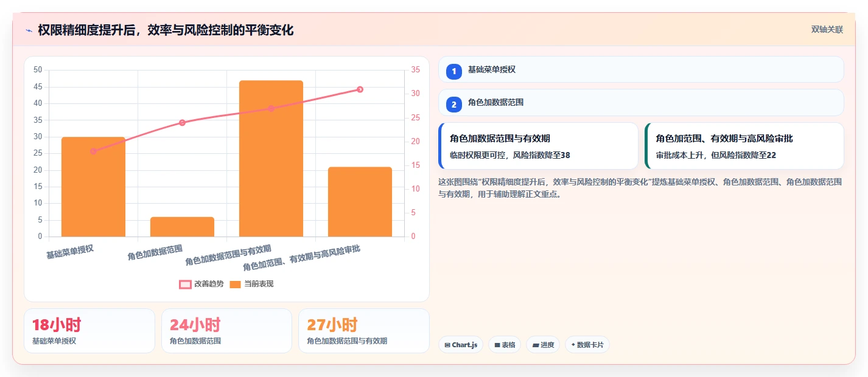This screenshot has width=868, height=377.
Task: Open the 角色加数据范围与有效期 card
Action: pyautogui.click(x=538, y=146)
